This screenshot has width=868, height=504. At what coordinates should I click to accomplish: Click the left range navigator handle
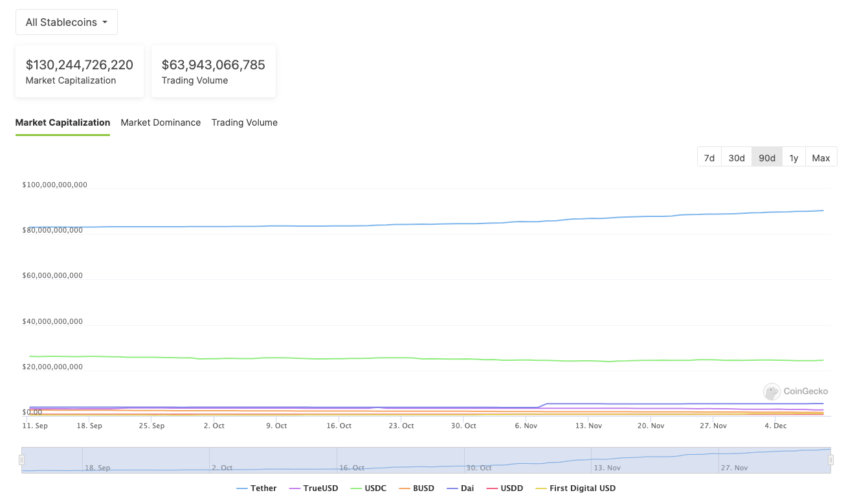[x=21, y=460]
